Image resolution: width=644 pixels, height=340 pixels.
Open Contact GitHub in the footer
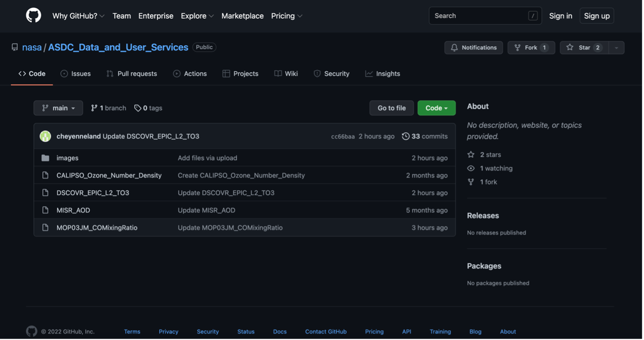click(x=326, y=331)
